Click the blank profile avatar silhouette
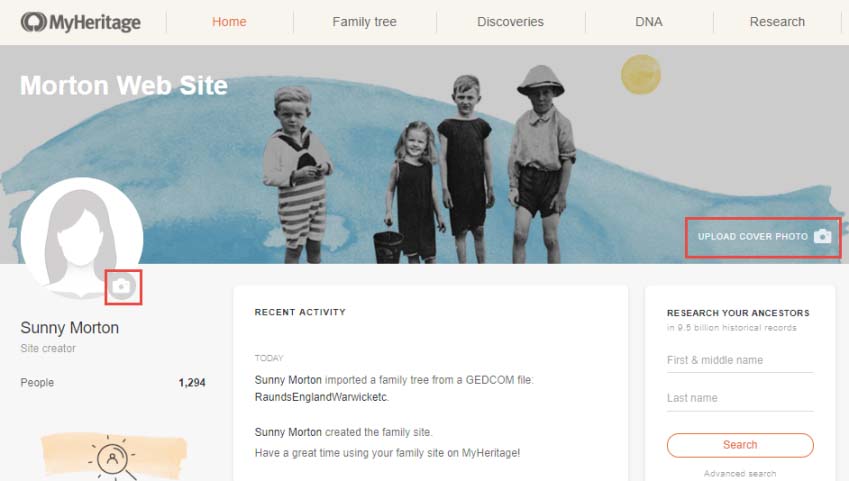849x481 pixels. (x=82, y=238)
